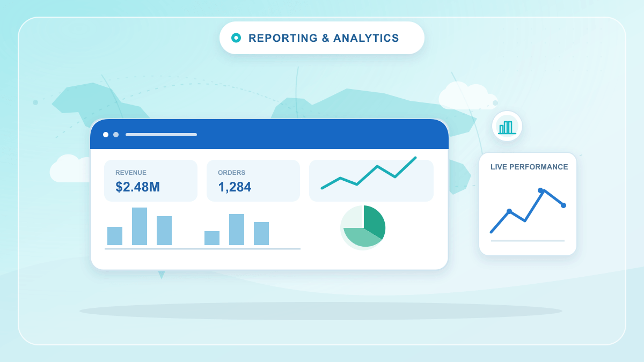Click the Reporting & Analytics pill badge
The height and width of the screenshot is (362, 644).
322,38
